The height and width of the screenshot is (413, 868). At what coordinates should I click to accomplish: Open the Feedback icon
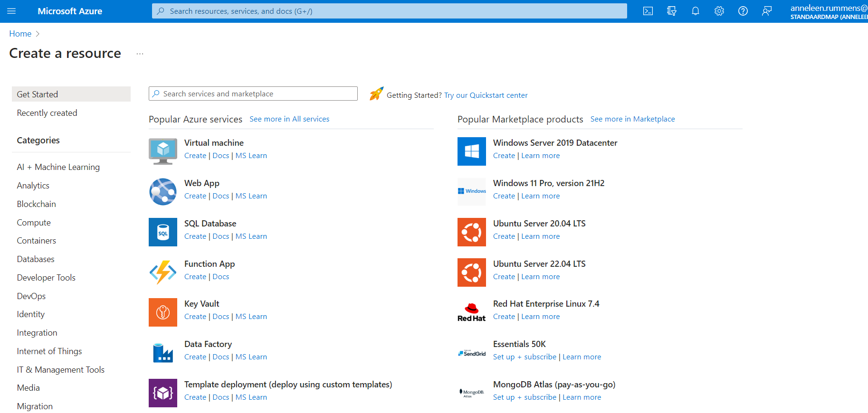pos(767,11)
